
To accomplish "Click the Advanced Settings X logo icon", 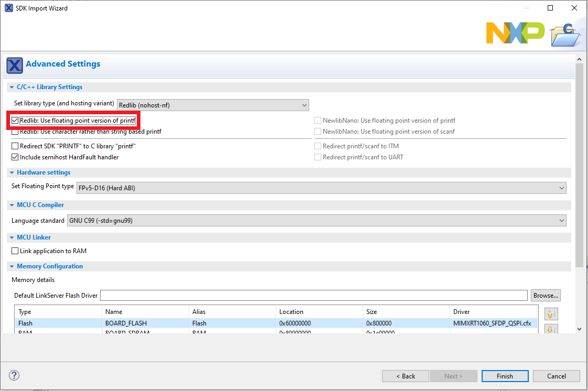I will click(x=15, y=65).
